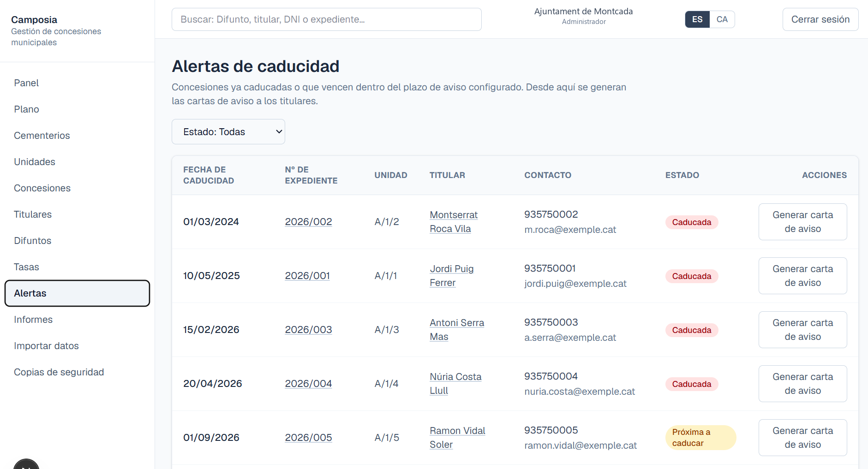Viewport: 868px width, 469px height.
Task: Open Informes page
Action: click(x=77, y=320)
